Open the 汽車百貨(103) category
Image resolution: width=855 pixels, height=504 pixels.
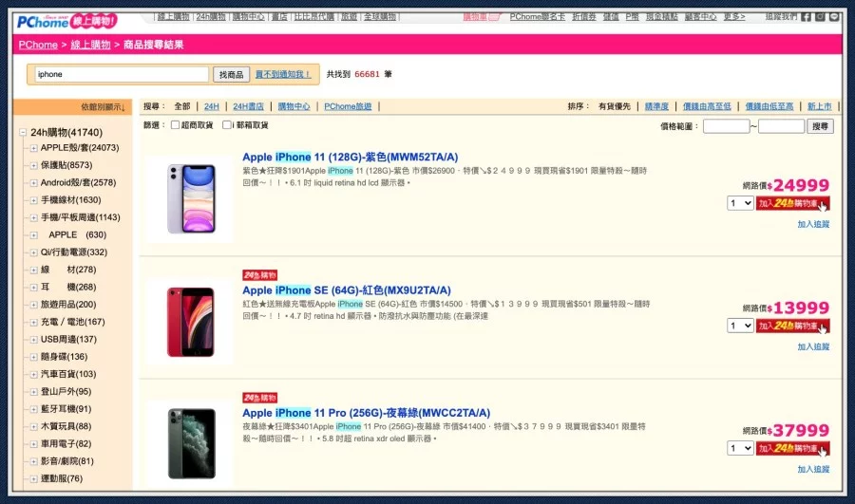tap(68, 374)
